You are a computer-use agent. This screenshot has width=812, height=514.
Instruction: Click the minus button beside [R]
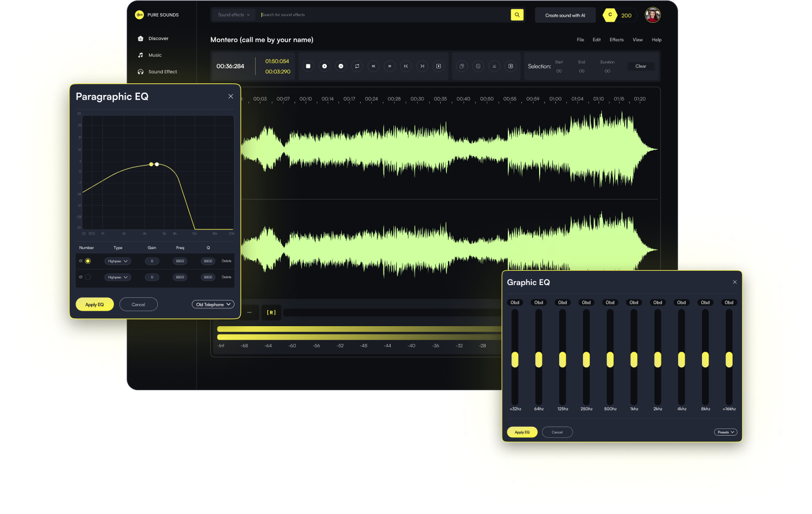(250, 312)
